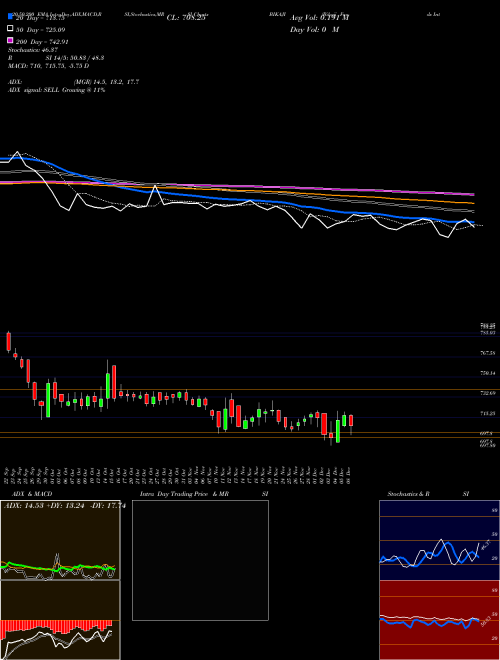Viewport: 500px width, 660px height.
Task: Open the dark red RSI chart panel
Action: pos(439,620)
